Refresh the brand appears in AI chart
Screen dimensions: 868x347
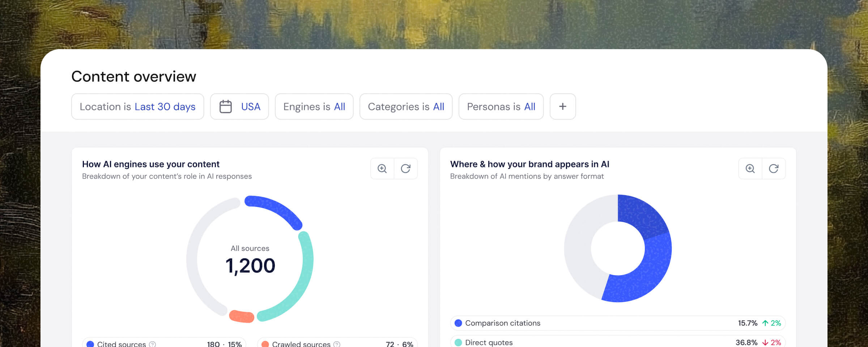coord(774,168)
